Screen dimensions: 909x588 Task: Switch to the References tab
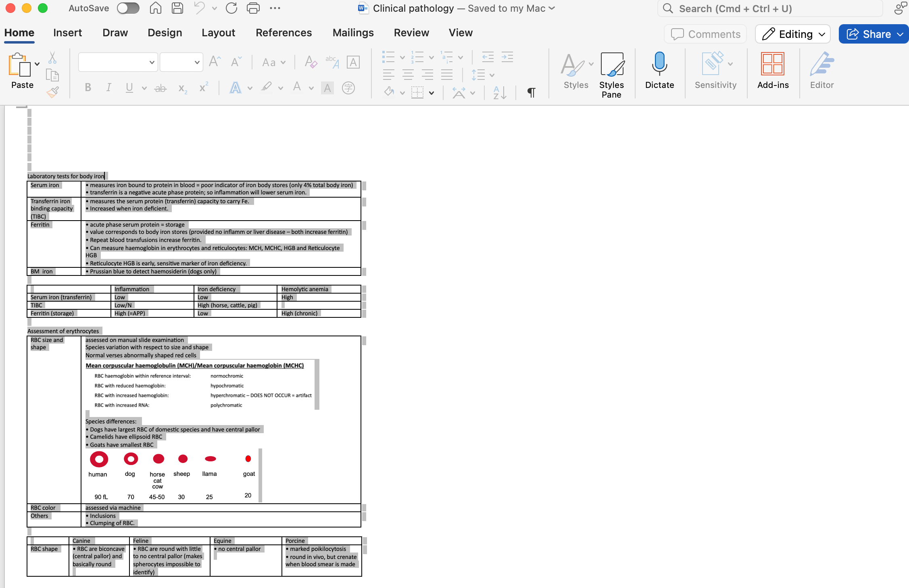point(284,33)
